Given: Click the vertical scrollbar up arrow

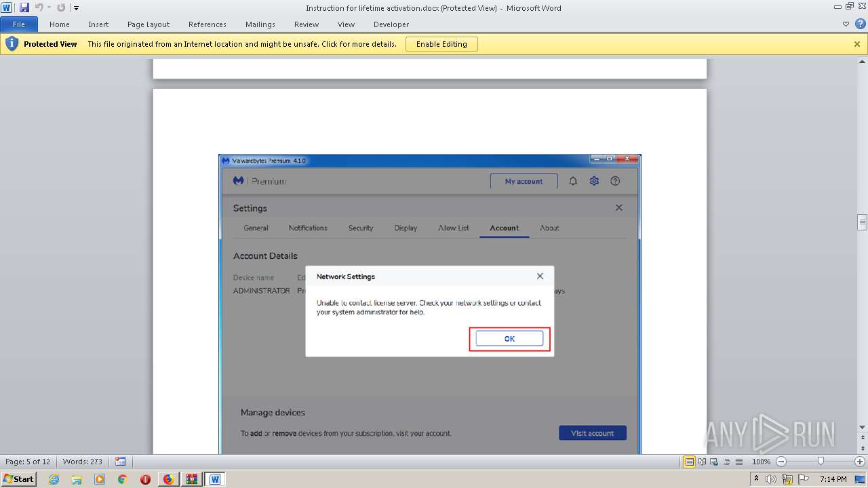Looking at the screenshot, I should 863,62.
